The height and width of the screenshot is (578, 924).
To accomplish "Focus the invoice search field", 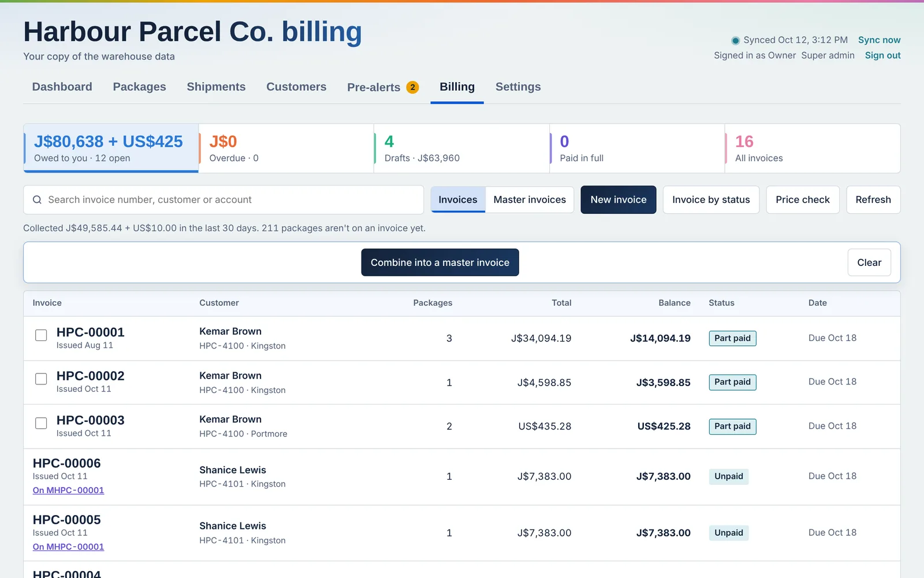I will tap(223, 200).
